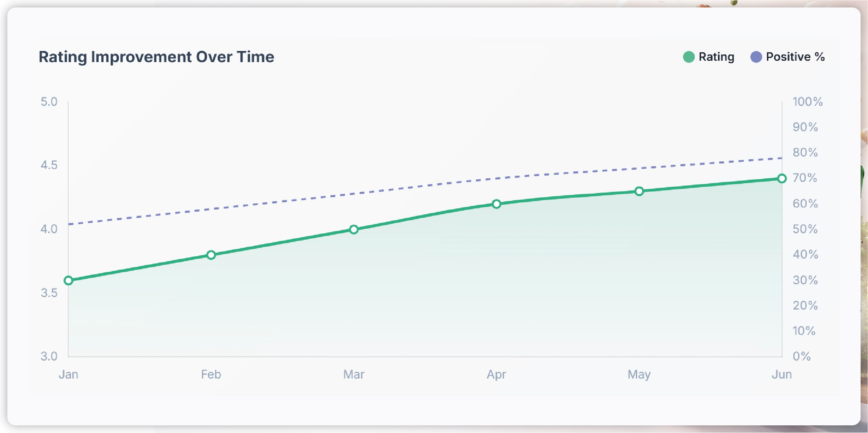Toggle the Rating series legend label
This screenshot has height=433, width=868.
coord(716,57)
